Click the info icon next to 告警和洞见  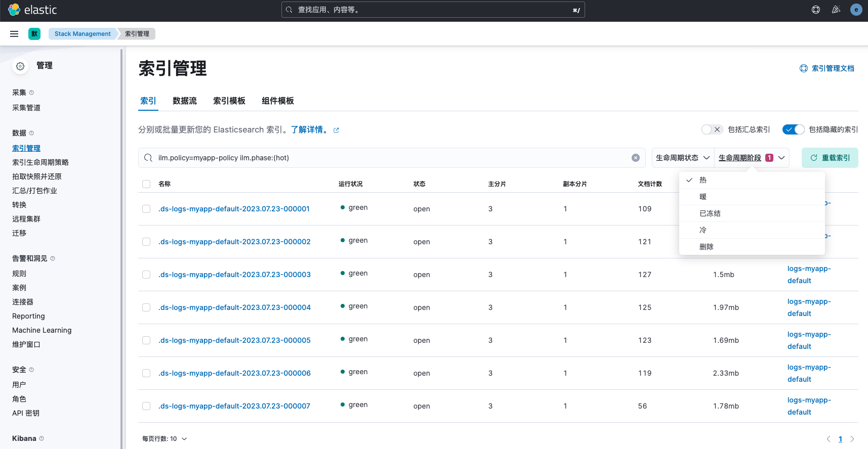[x=53, y=258]
